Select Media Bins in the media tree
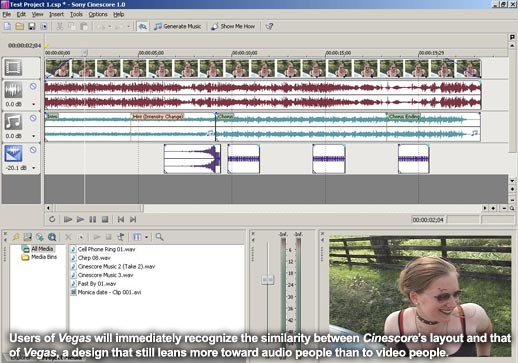This screenshot has height=363, width=518. (39, 257)
